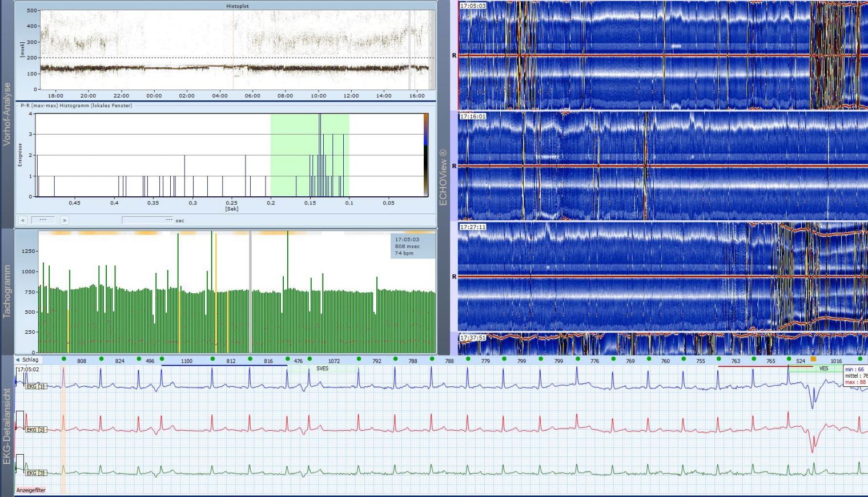Toggle the EKG [2] channel label
Image resolution: width=868 pixels, height=497 pixels.
35,430
